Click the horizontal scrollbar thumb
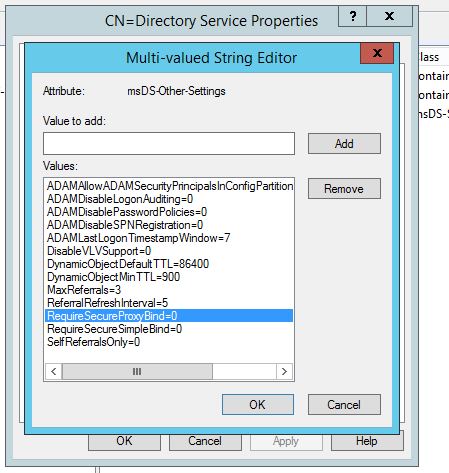 tap(137, 371)
